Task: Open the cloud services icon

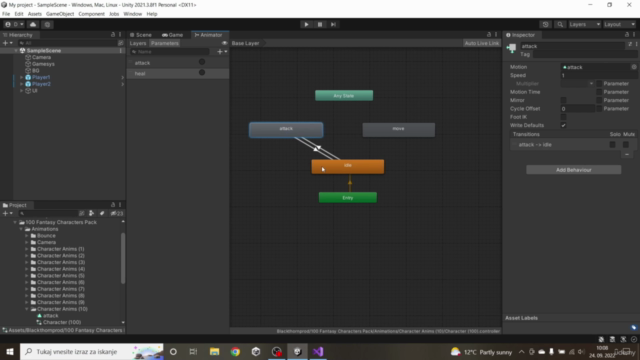Action: [x=33, y=24]
